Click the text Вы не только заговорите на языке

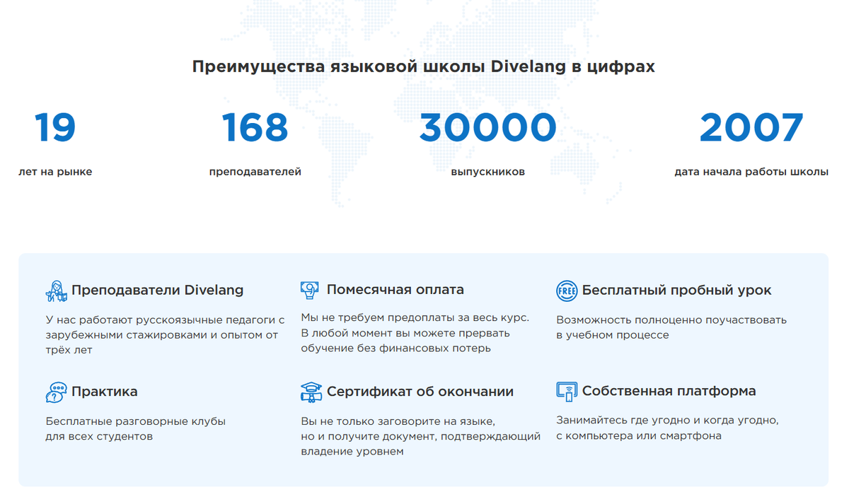tap(421, 436)
